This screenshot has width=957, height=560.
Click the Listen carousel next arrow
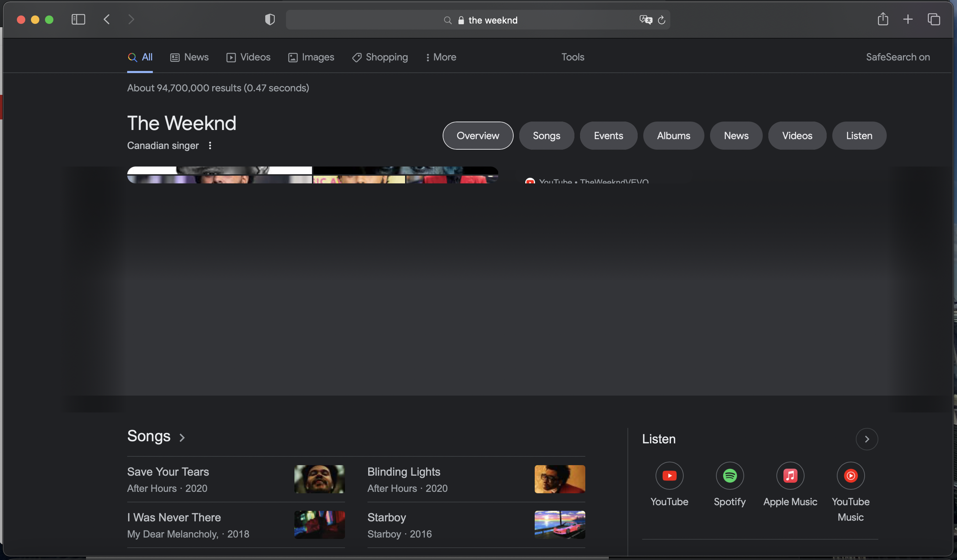(867, 439)
